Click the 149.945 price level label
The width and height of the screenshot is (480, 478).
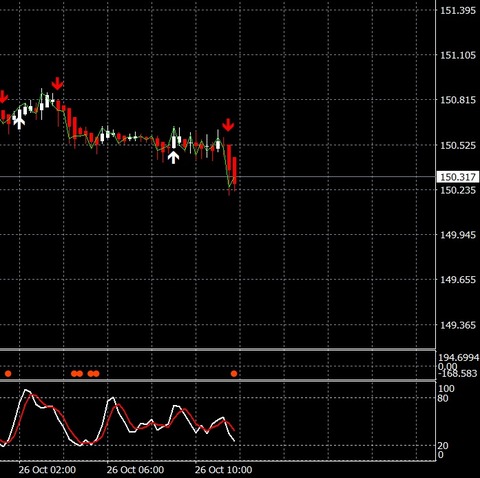(x=458, y=235)
